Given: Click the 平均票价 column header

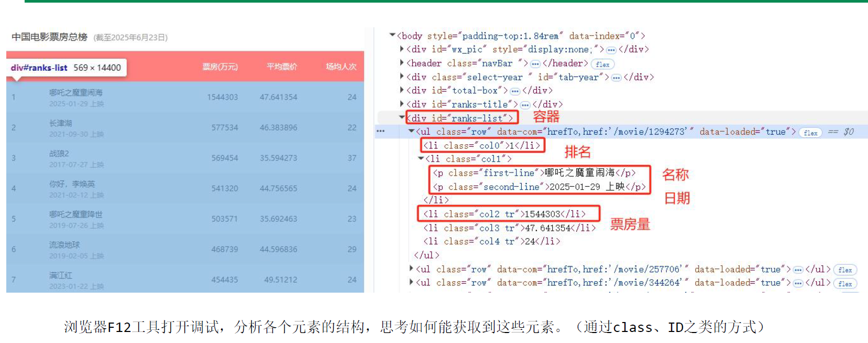Looking at the screenshot, I should pyautogui.click(x=282, y=67).
